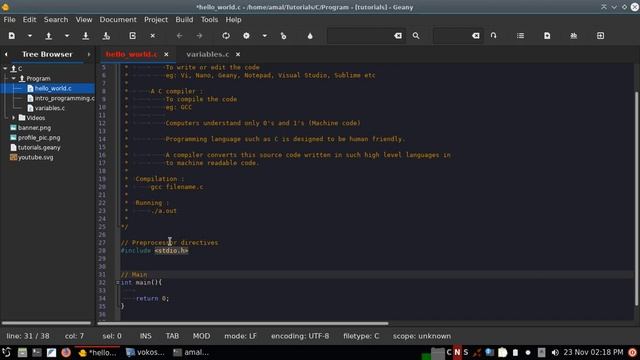Open the Edit menu
This screenshot has height=360, width=640.
coord(29,20)
